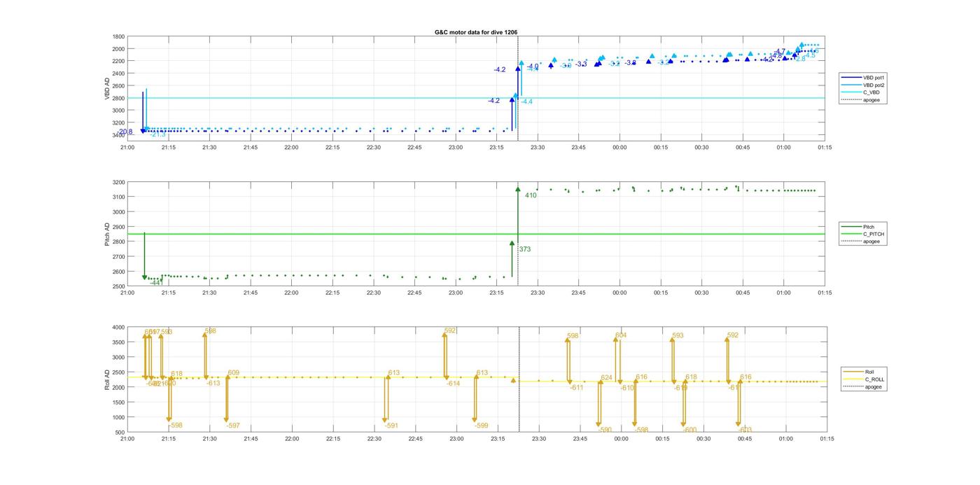
Task: Click the "4000" tick on roll axis
Action: [x=118, y=328]
